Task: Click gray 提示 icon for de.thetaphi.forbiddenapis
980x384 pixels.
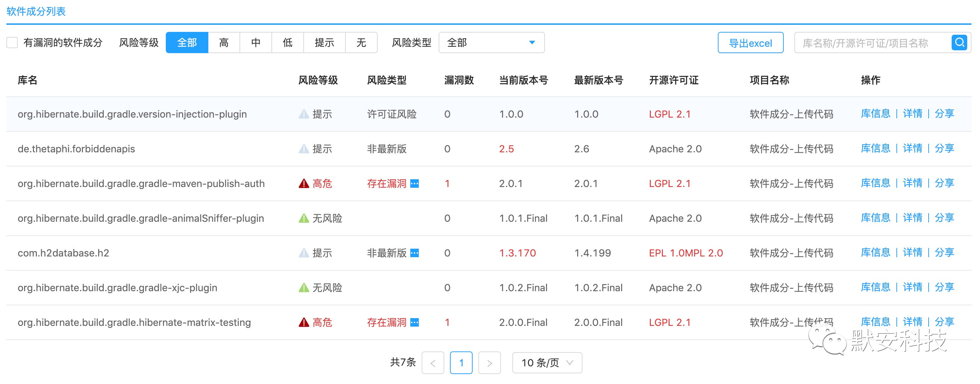Action: coord(304,149)
